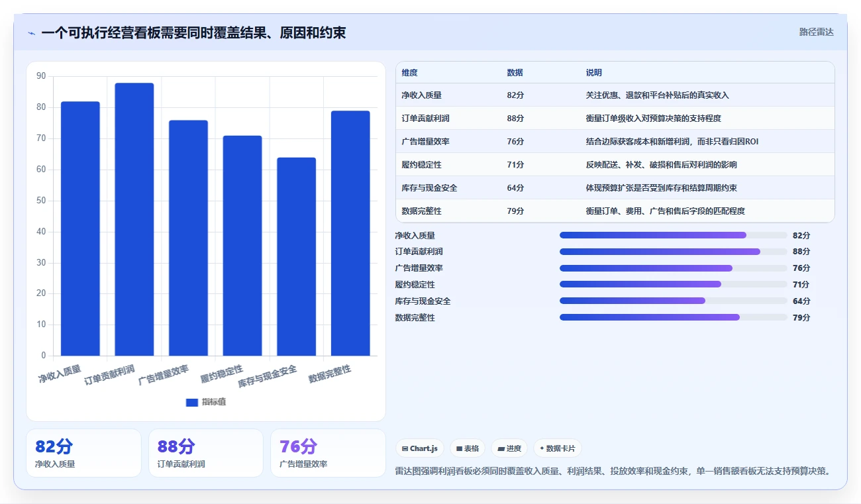
Task: Click the 指标值 legend label
Action: [x=214, y=402]
